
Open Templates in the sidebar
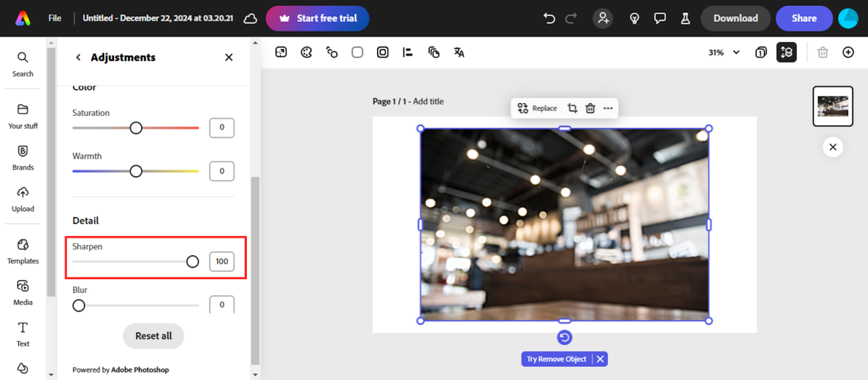pos(23,251)
